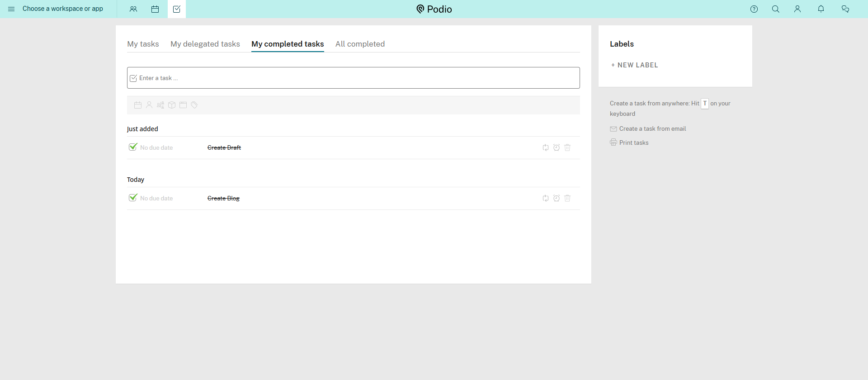Open the user account profile menu
The height and width of the screenshot is (380, 868).
coord(797,9)
